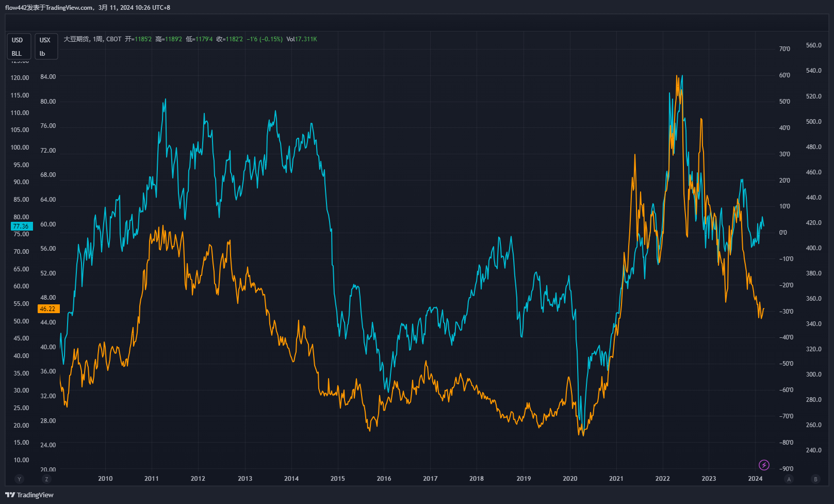Click the 2016 time axis label
Screen dimensions: 834x504
[384, 479]
